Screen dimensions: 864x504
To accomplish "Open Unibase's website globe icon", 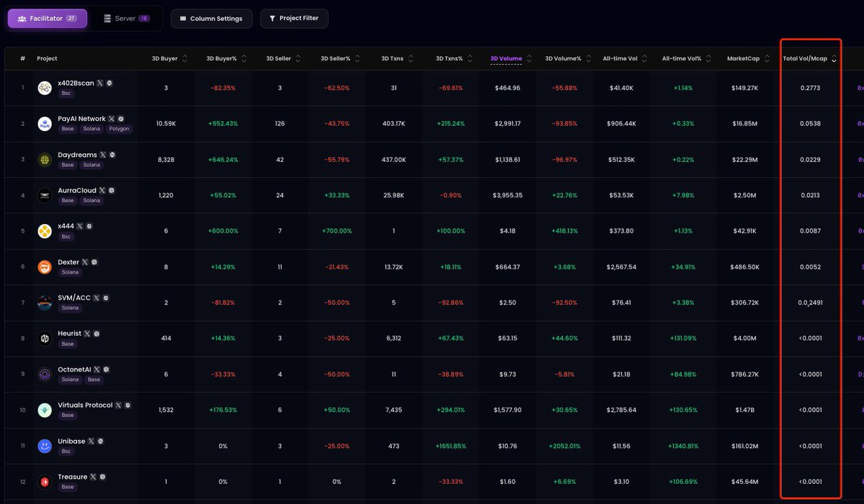I will coord(101,441).
